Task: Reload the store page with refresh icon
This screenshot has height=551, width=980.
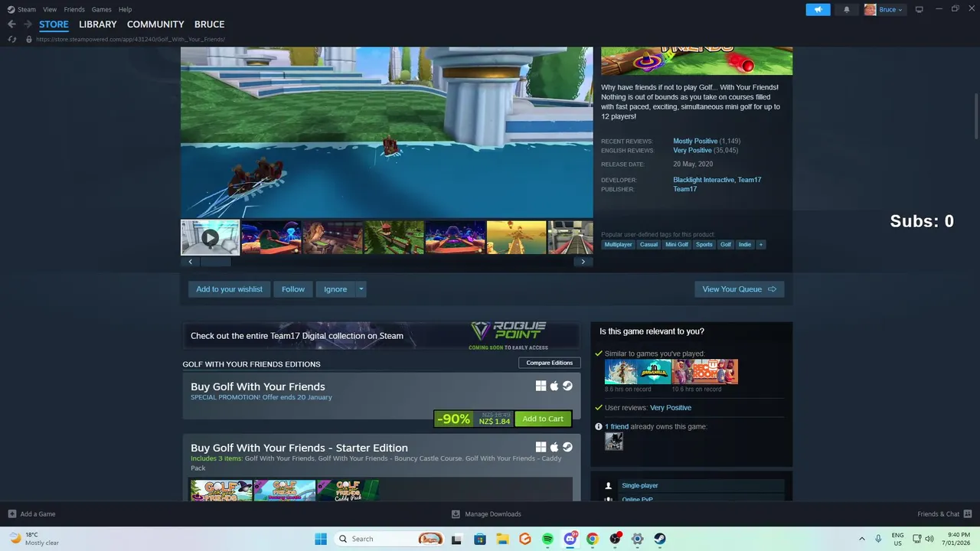Action: click(12, 39)
